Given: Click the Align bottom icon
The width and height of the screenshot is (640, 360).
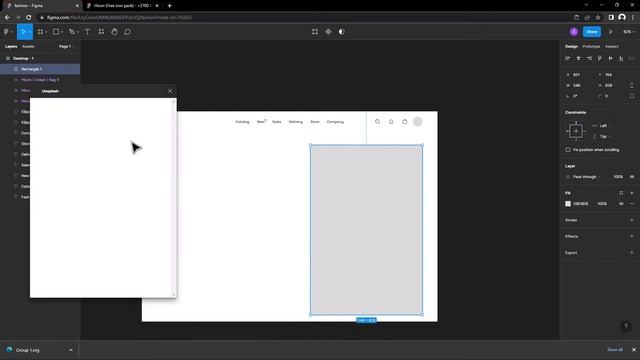Looking at the screenshot, I should click(621, 58).
